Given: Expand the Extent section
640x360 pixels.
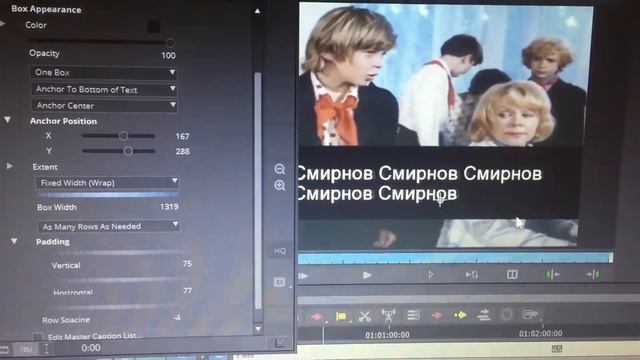Looking at the screenshot, I should pos(10,166).
